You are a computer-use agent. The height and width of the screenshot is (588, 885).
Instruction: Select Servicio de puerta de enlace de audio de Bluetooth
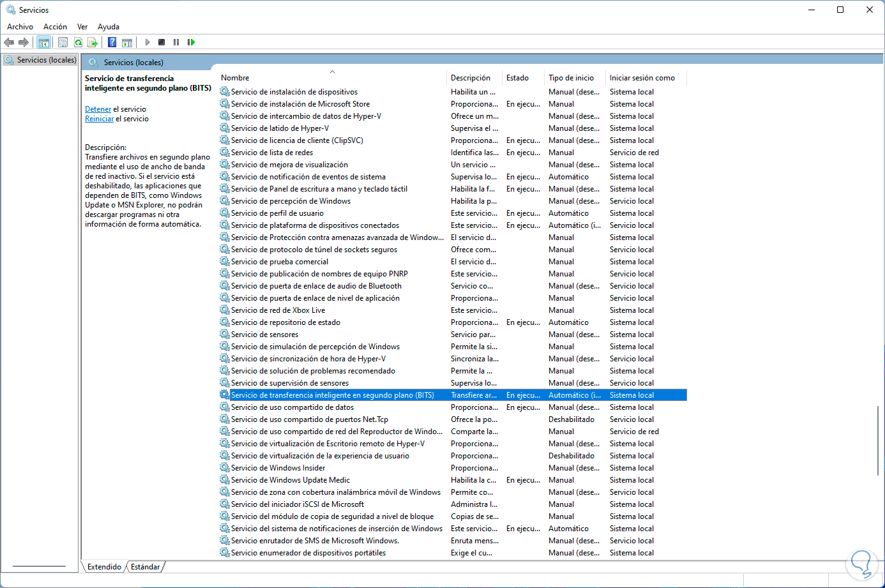point(453,286)
